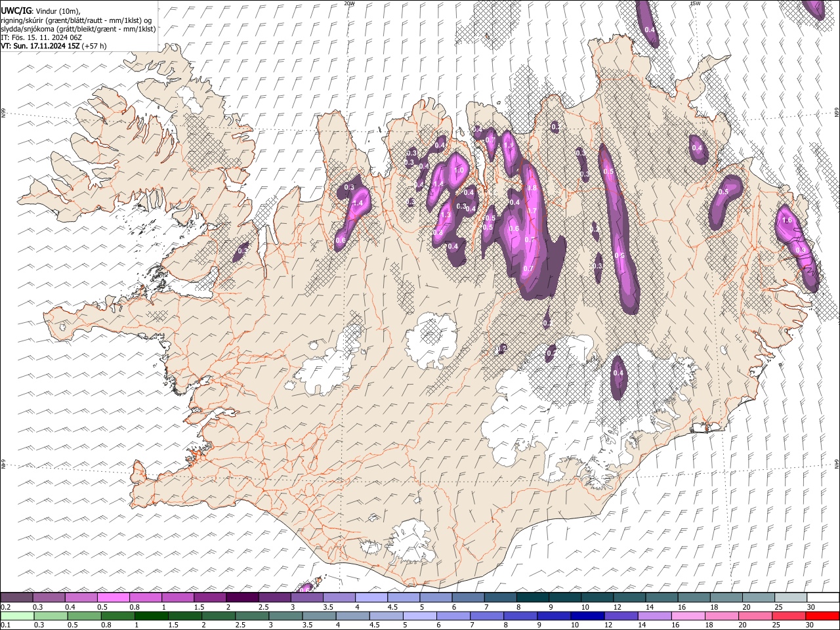The width and height of the screenshot is (840, 630).
Task: Click the "20W" longitude label
Action: pyautogui.click(x=349, y=3)
